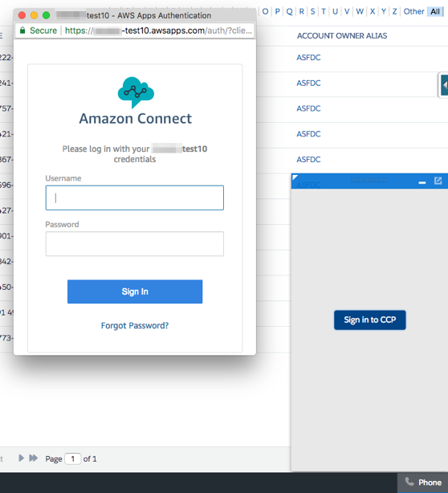This screenshot has width=448, height=493.
Task: Jump to last page double arrow
Action: 34,458
